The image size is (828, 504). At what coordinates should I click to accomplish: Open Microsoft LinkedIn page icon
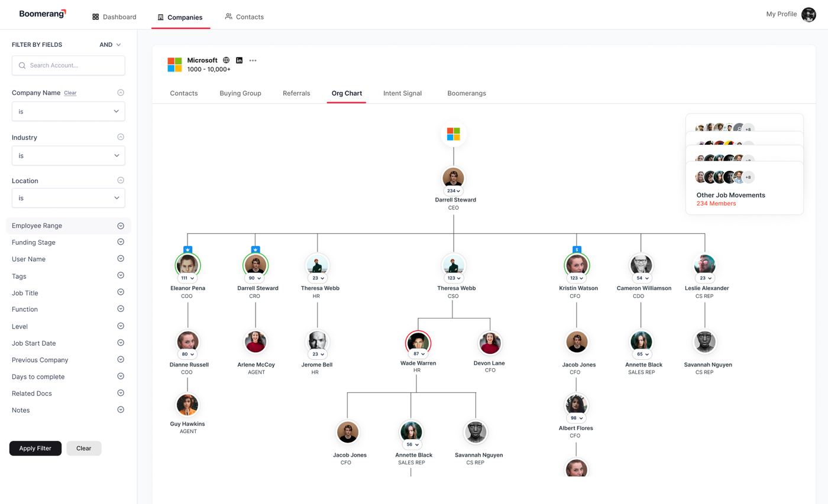239,60
